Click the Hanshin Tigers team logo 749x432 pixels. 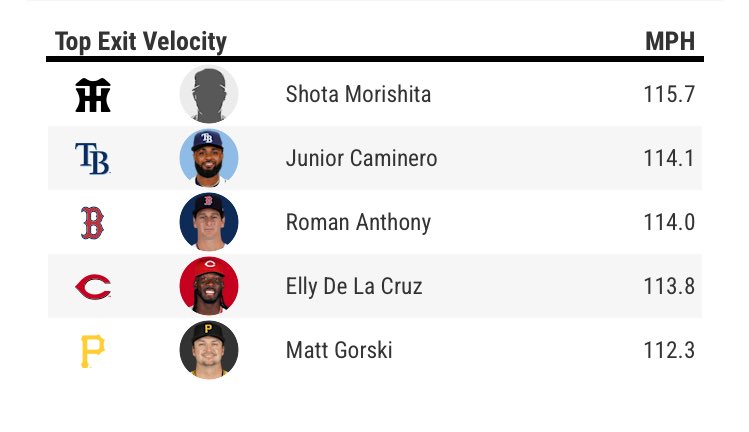(x=92, y=95)
